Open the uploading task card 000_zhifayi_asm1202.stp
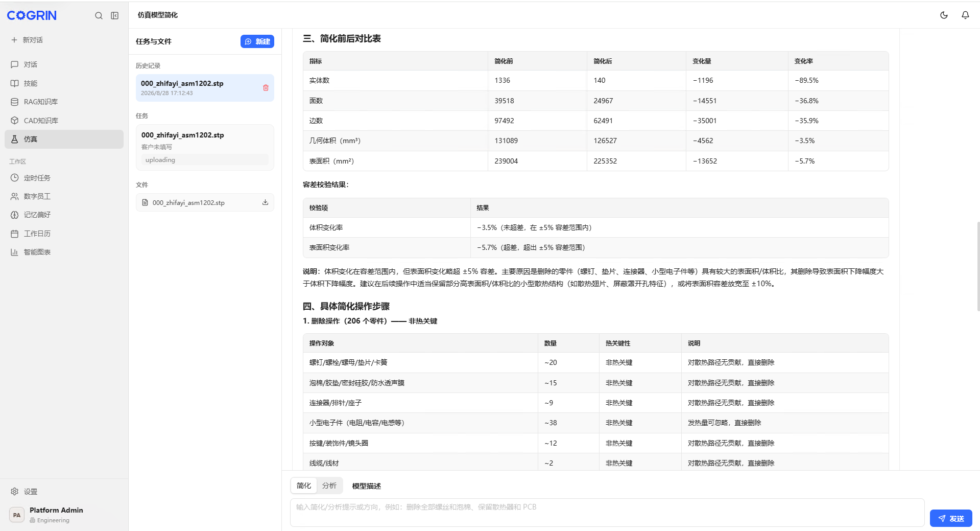 [x=204, y=147]
